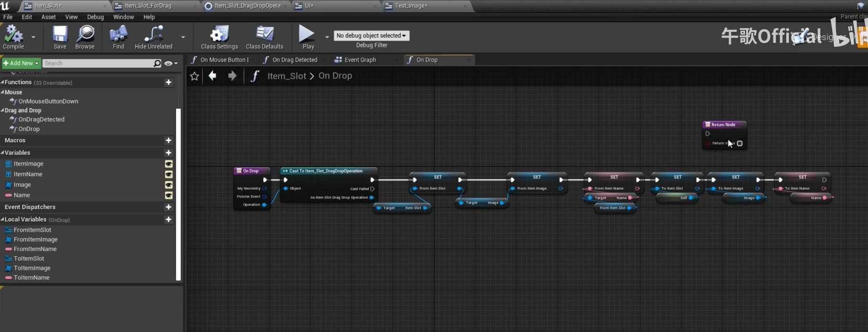Viewport: 868px width, 332px height.
Task: Select FromItemName local variable
Action: pyautogui.click(x=35, y=249)
